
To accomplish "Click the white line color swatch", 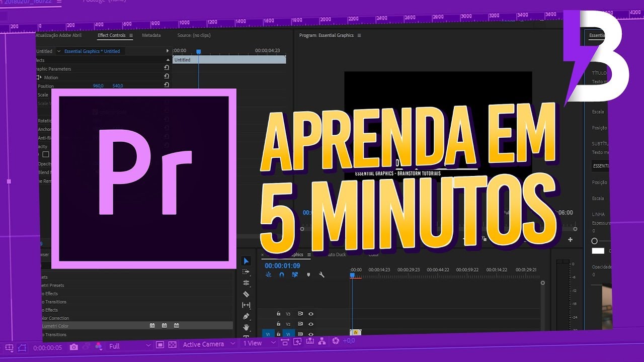I will (x=598, y=250).
